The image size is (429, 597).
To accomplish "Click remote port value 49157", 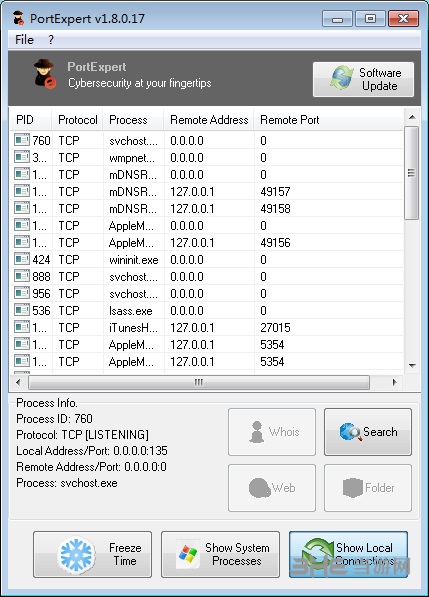I will coord(275,192).
